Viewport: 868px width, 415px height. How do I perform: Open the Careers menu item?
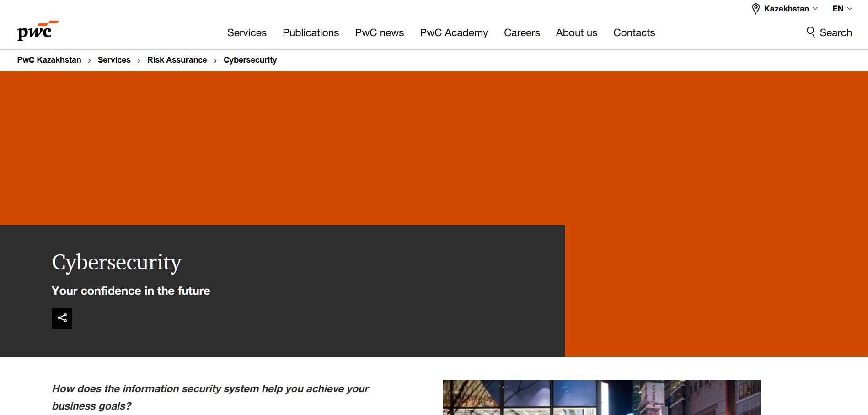(x=522, y=32)
